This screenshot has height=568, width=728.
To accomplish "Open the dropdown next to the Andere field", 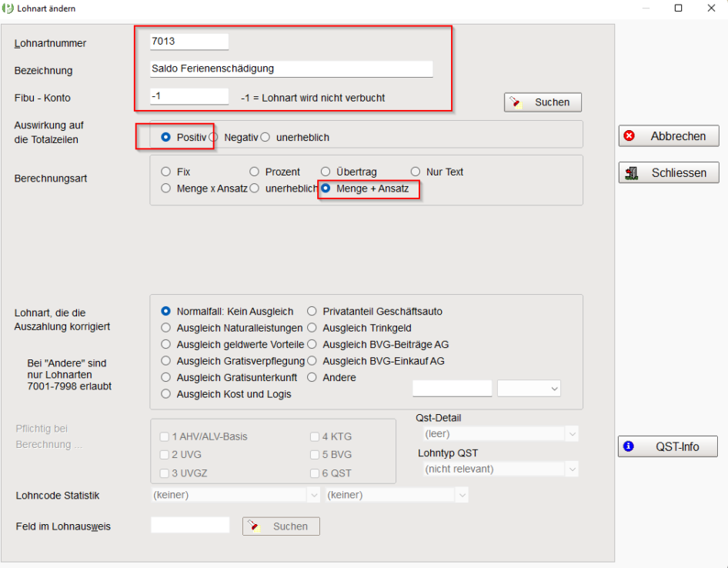I will [529, 389].
